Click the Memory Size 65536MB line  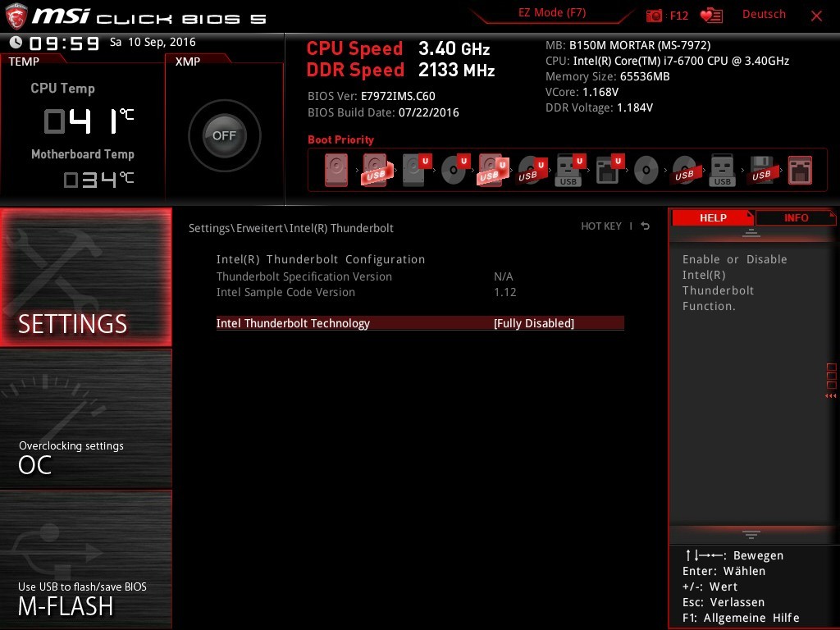608,76
